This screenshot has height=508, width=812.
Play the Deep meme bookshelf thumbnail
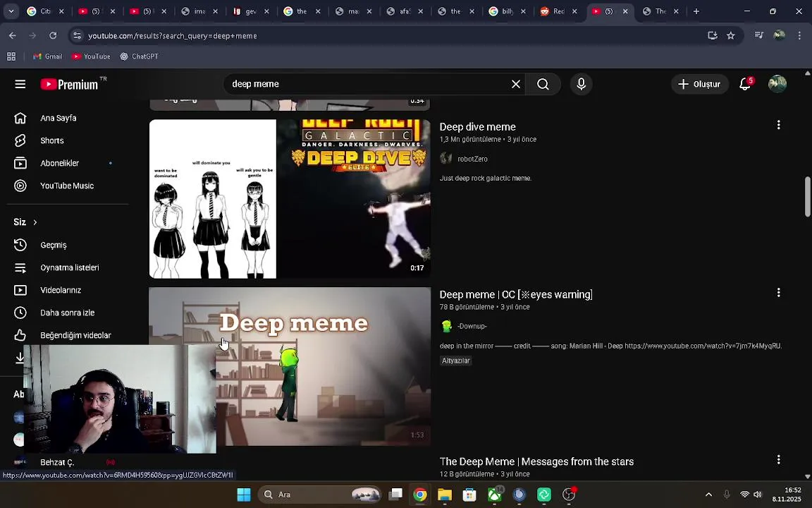click(290, 366)
